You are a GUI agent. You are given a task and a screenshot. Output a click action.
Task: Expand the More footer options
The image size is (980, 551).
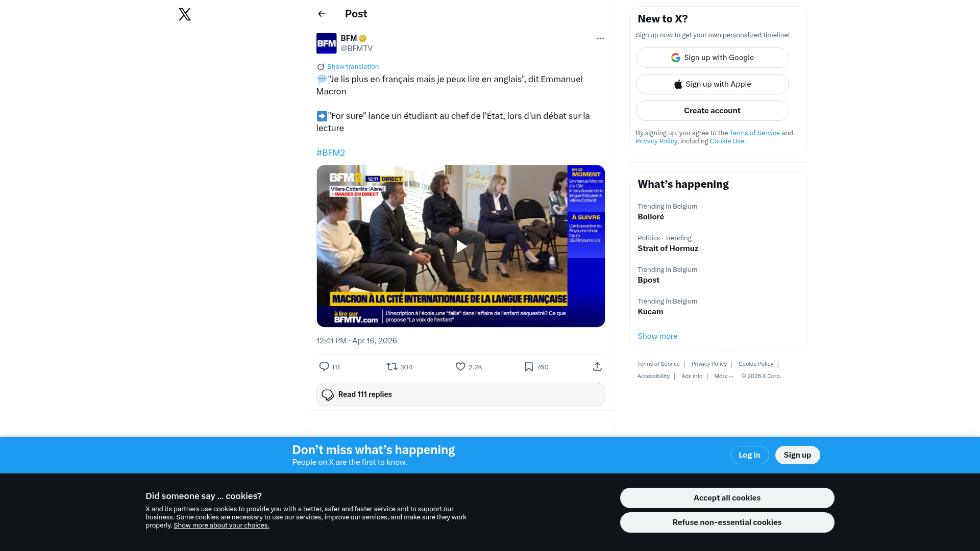click(724, 377)
